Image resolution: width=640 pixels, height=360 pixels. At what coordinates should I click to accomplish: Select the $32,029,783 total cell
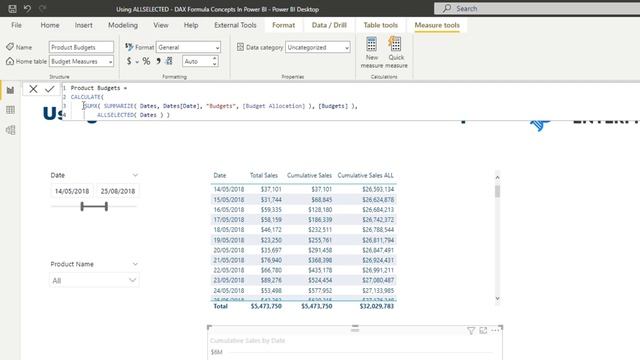click(377, 306)
